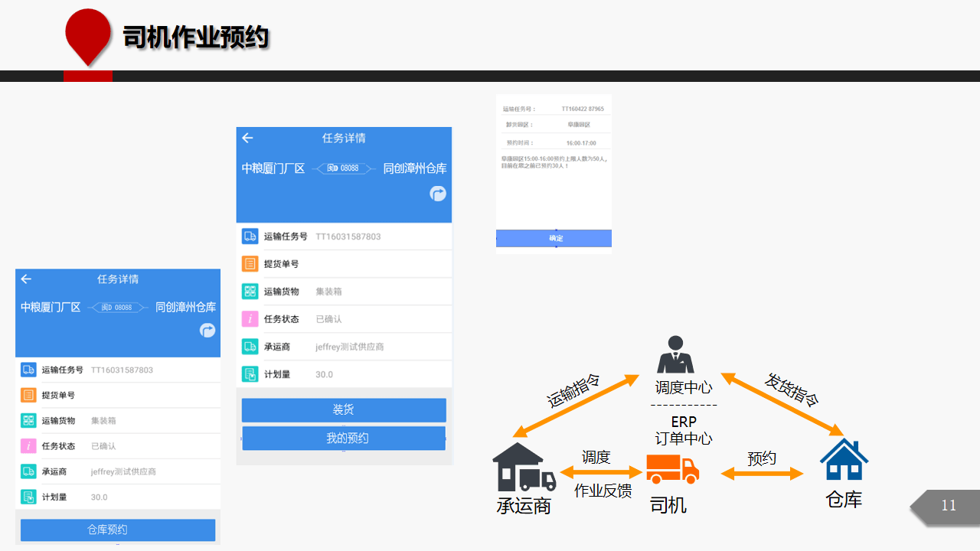The image size is (980, 551).
Task: Click the 任务详情 title in the middle screen
Action: 344,138
